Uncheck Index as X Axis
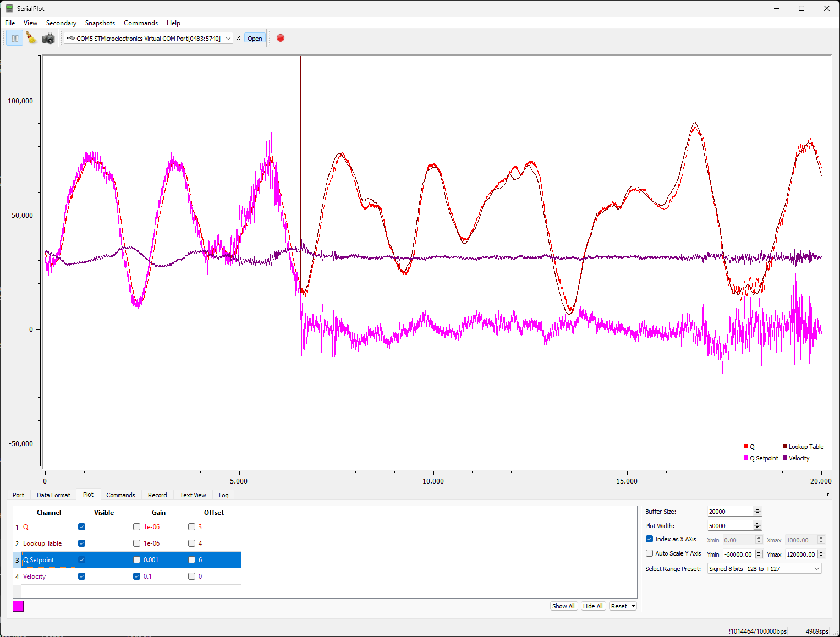Screen dimensions: 840x637 coord(650,539)
